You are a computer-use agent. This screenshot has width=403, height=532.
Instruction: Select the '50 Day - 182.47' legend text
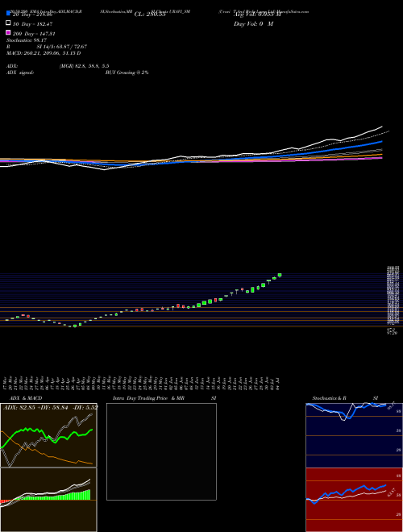33,24
